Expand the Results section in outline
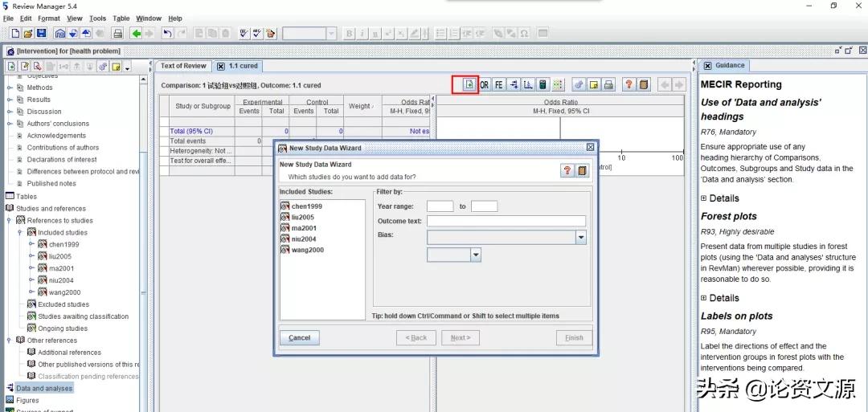Image resolution: width=868 pixels, height=412 pixels. click(x=10, y=100)
